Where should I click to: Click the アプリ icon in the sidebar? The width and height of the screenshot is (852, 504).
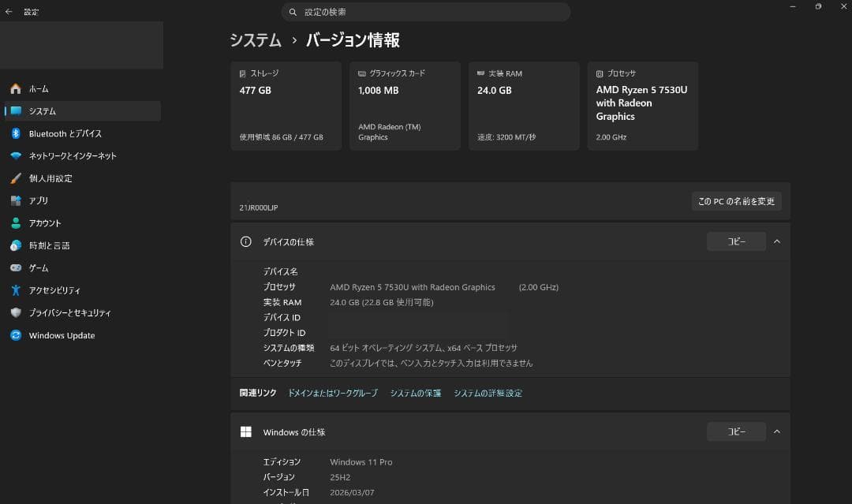coord(16,200)
